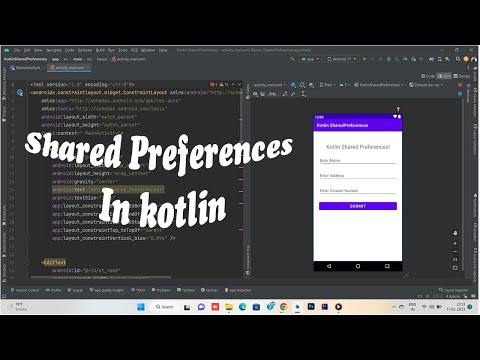Open the Code menu
480x360 pixels.
(69, 50)
